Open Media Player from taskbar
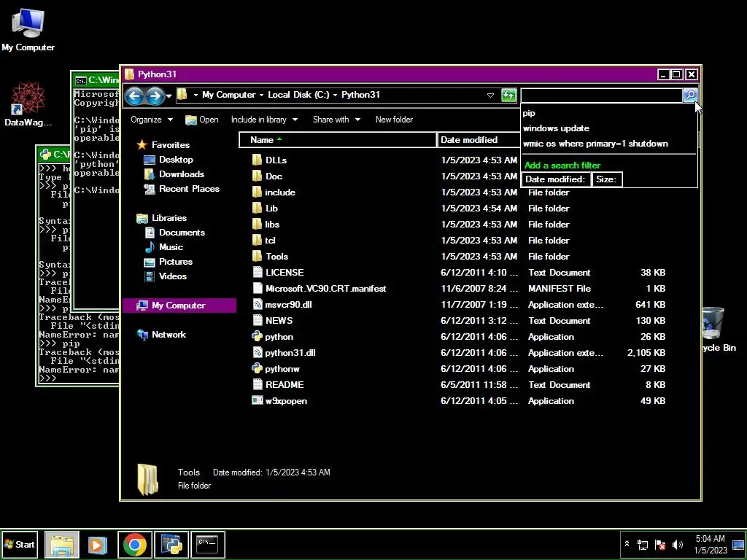Viewport: 747px width, 560px height. (x=97, y=544)
